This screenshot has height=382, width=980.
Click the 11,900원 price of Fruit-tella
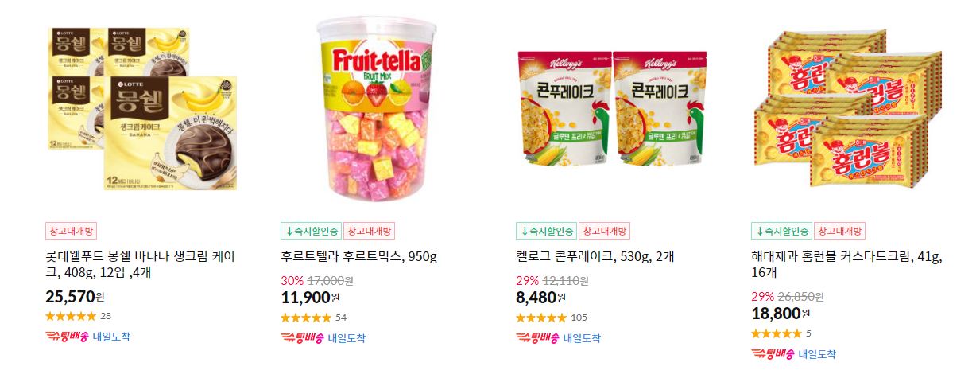[311, 298]
